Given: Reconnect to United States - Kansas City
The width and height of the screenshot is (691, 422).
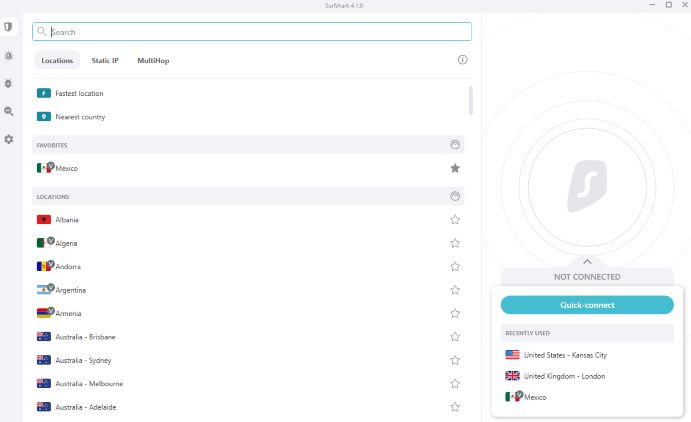Looking at the screenshot, I should (x=587, y=355).
